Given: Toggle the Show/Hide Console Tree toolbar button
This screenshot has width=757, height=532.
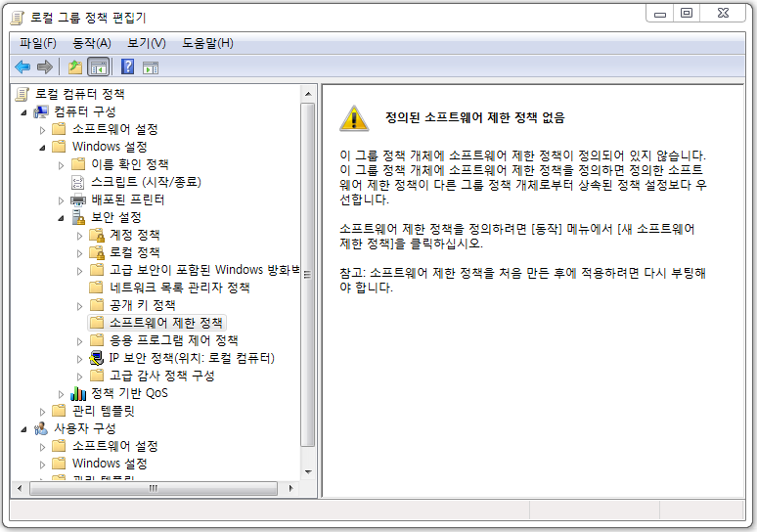Looking at the screenshot, I should coord(99,67).
